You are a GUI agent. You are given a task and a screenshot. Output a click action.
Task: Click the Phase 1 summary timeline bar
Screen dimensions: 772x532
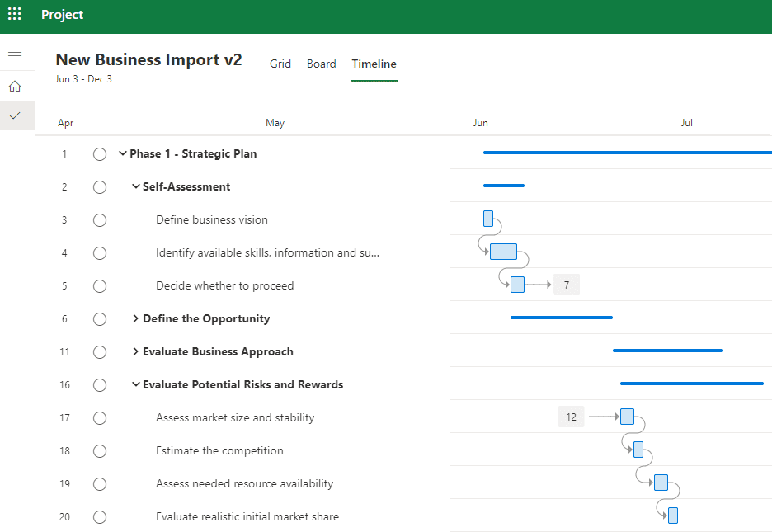click(x=627, y=153)
